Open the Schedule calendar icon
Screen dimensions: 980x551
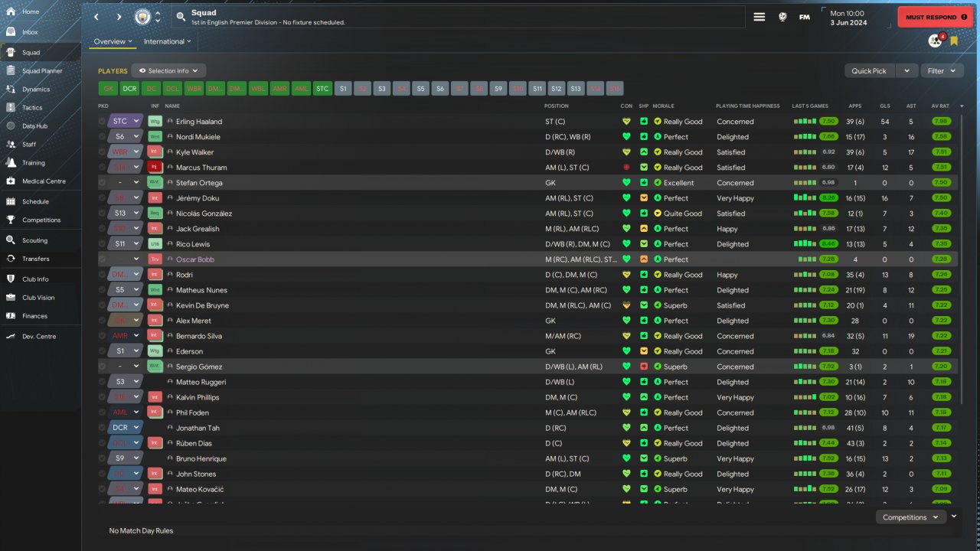coord(11,201)
